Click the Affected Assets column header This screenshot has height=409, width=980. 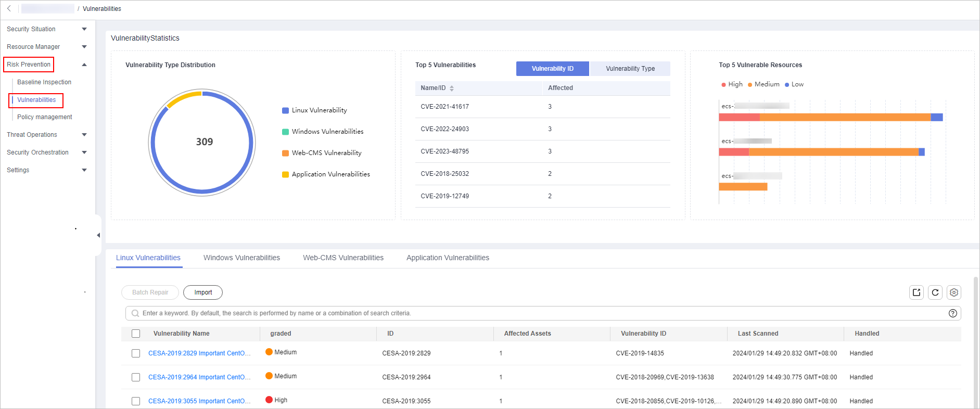coord(527,334)
